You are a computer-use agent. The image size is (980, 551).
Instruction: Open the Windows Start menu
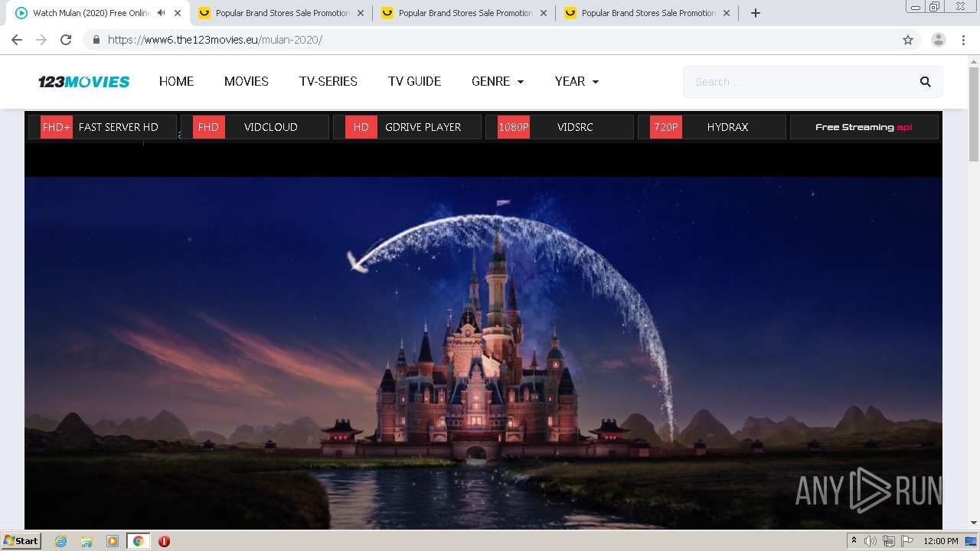[21, 540]
